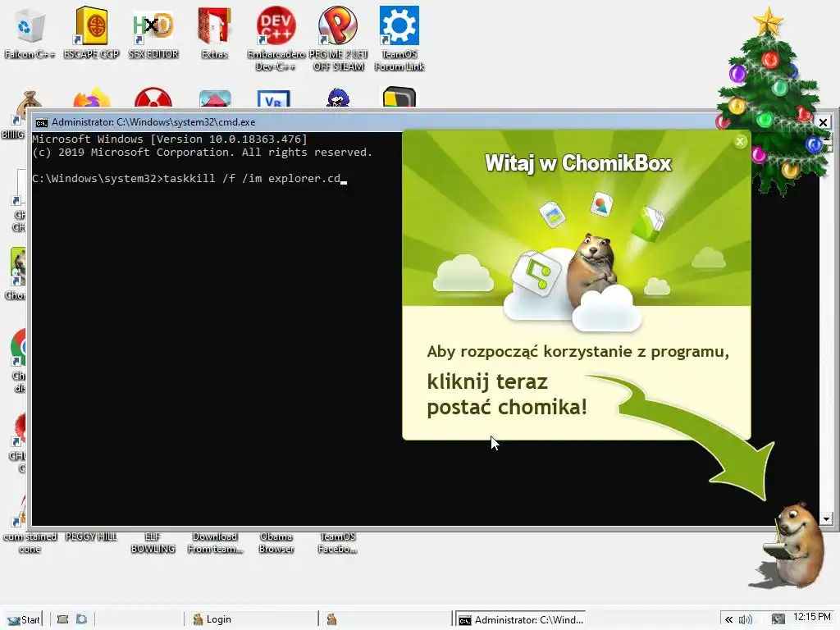
Task: Select the red house desktop icon
Action: click(x=215, y=99)
